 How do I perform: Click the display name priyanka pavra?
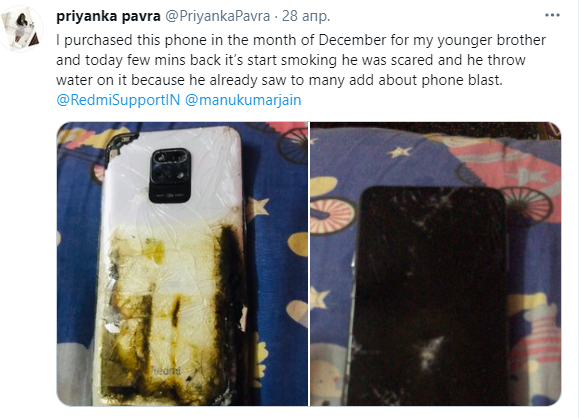108,16
